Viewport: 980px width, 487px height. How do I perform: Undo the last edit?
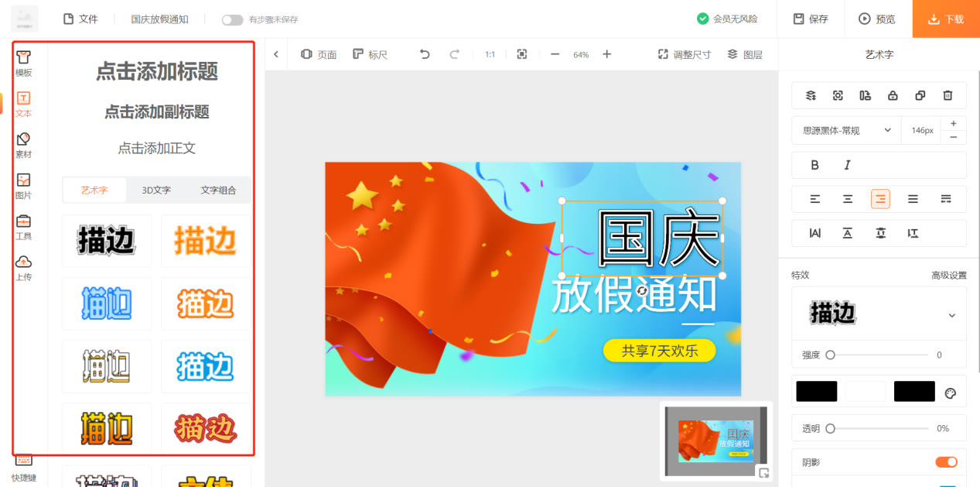point(422,54)
